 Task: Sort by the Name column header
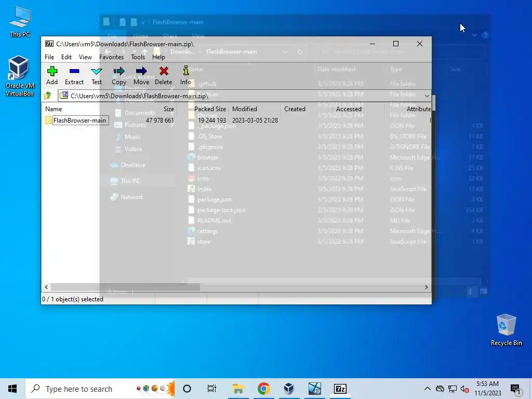54,109
